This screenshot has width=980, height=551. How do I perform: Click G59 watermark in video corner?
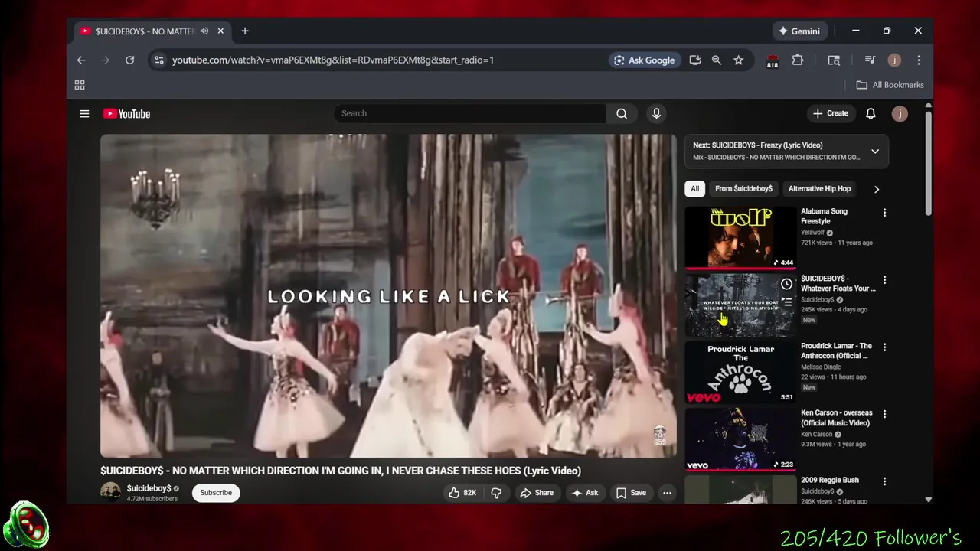click(x=659, y=436)
